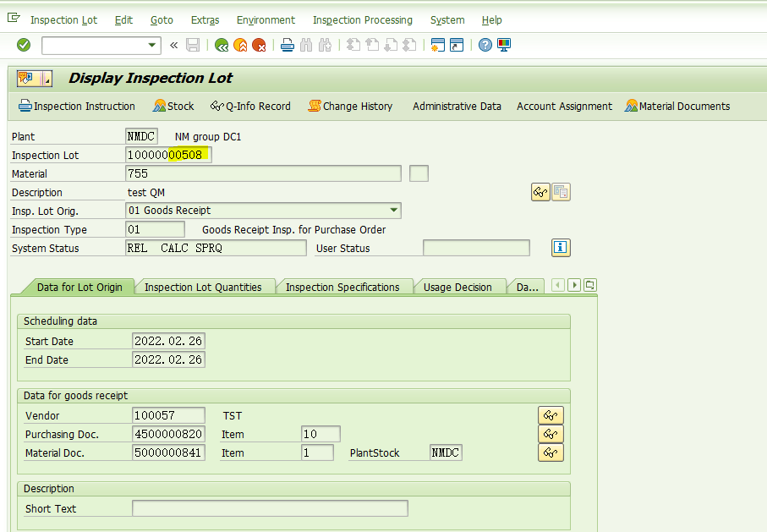Click the Change History button
Viewport: 767px width, 532px height.
350,106
